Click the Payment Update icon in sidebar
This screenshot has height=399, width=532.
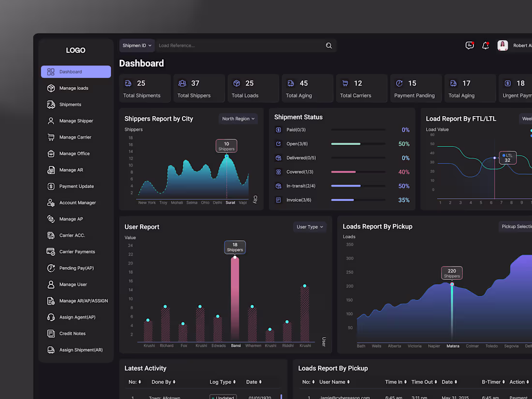click(x=51, y=186)
